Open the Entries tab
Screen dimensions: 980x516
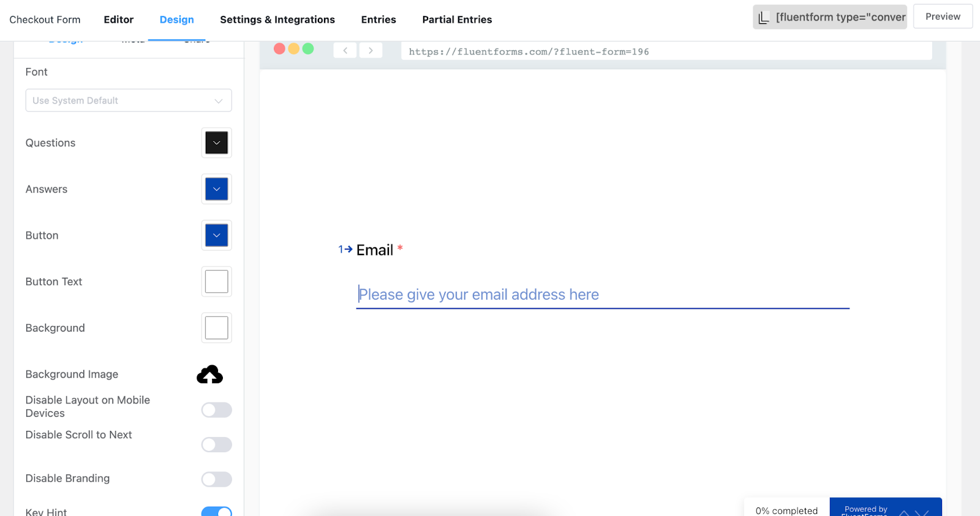[379, 20]
